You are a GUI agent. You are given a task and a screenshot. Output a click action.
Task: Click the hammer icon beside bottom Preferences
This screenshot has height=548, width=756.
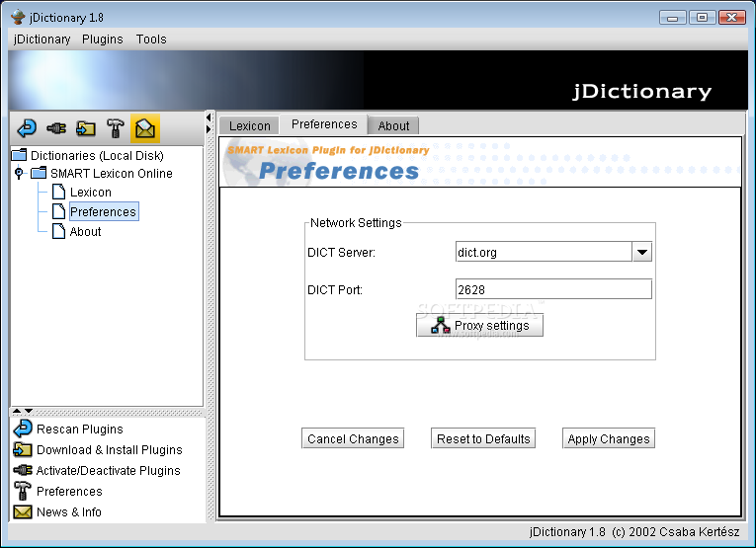tap(22, 491)
